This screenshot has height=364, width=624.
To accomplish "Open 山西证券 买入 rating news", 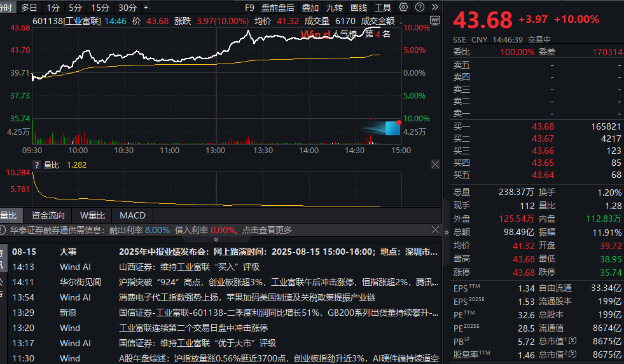I will coord(189,267).
